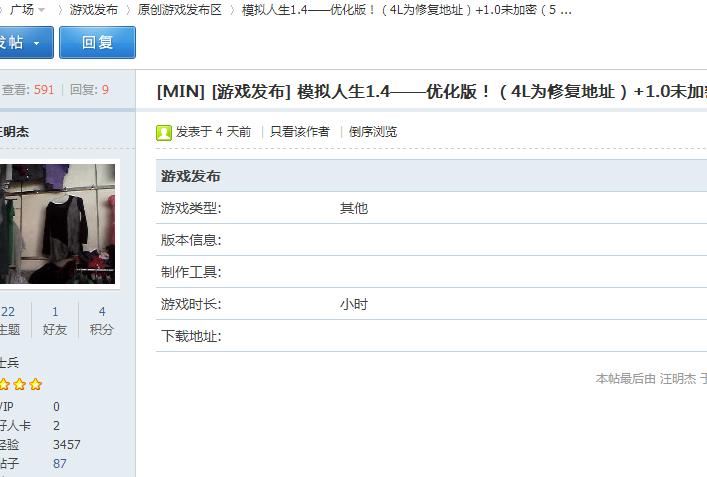Click the yellow rank stars under 士兵

tap(20, 385)
